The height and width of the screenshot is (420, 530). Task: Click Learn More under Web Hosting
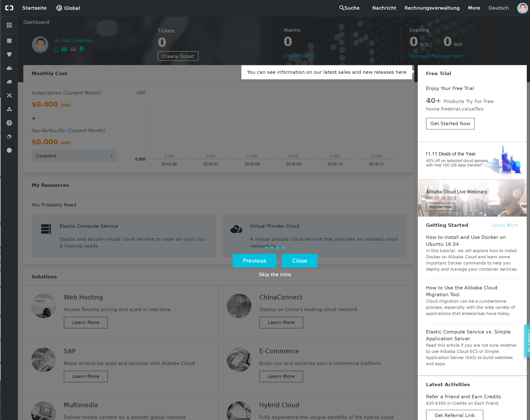click(86, 322)
